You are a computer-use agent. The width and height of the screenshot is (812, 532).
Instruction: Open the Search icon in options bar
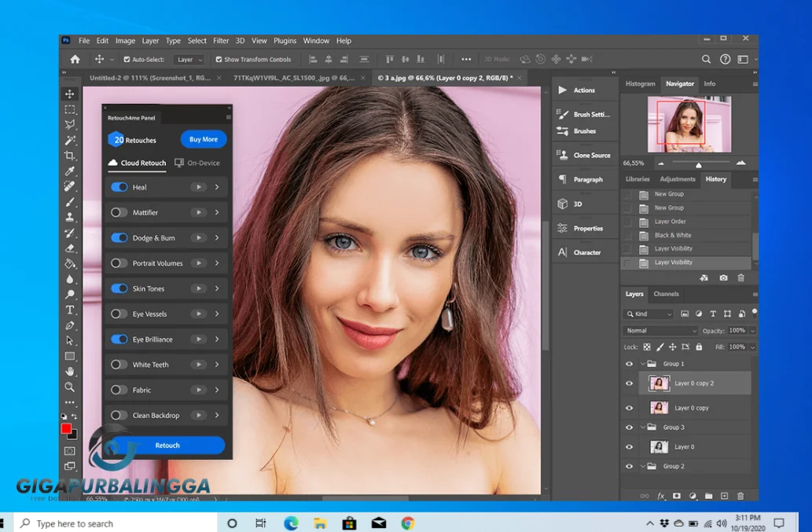706,59
